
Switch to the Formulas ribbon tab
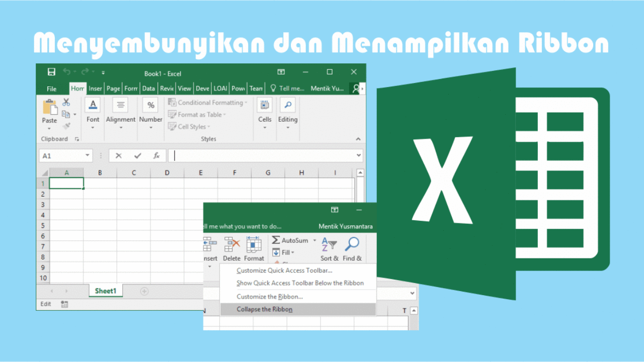[x=131, y=88]
